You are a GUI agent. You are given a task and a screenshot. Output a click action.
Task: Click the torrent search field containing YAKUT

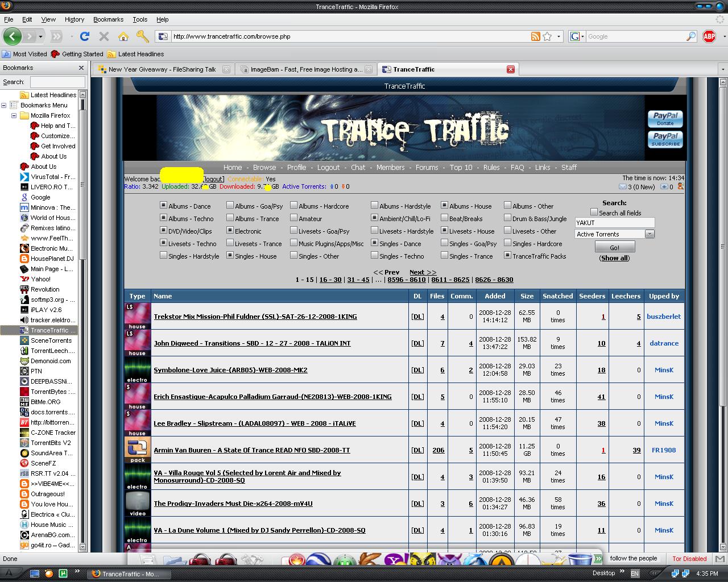[614, 223]
